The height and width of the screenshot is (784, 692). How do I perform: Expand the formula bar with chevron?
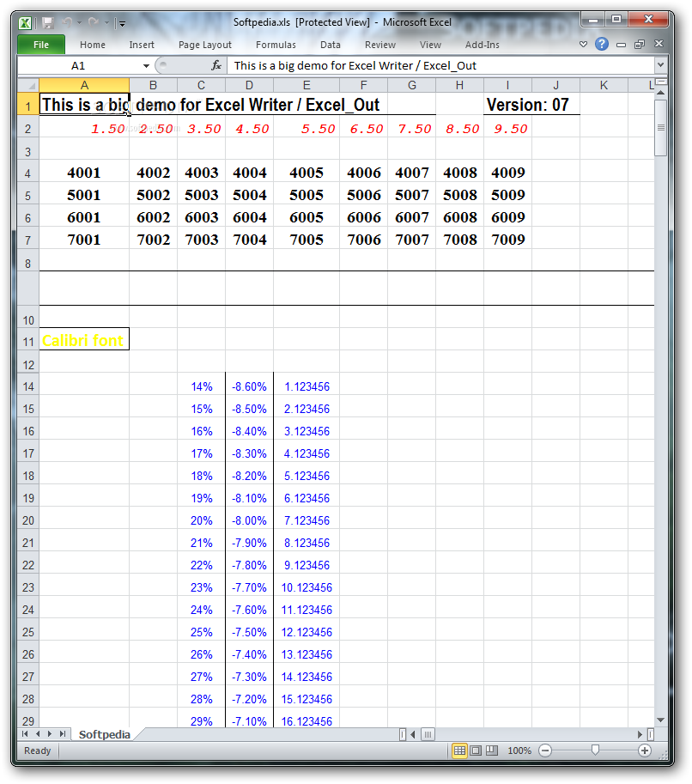(660, 65)
